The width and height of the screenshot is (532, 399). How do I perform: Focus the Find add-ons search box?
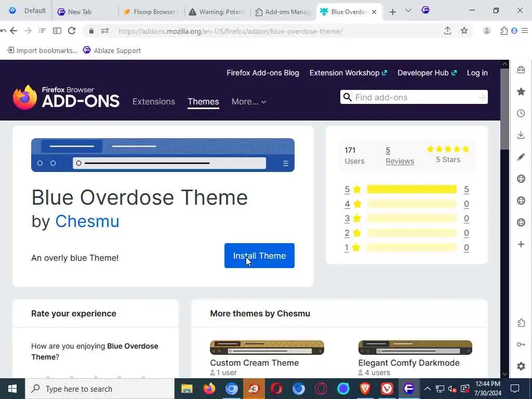pos(414,97)
